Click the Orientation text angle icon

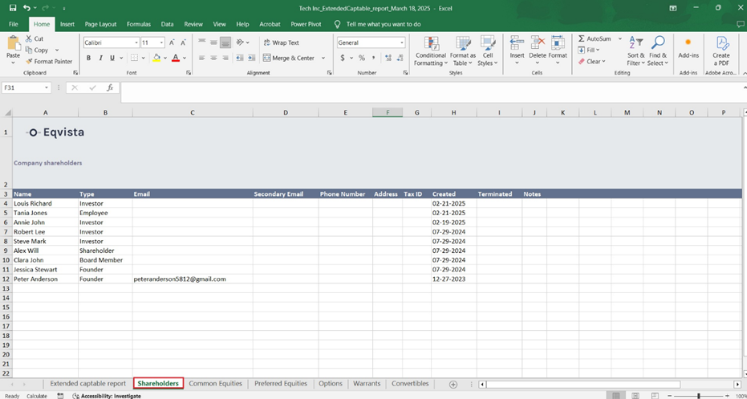click(x=240, y=42)
